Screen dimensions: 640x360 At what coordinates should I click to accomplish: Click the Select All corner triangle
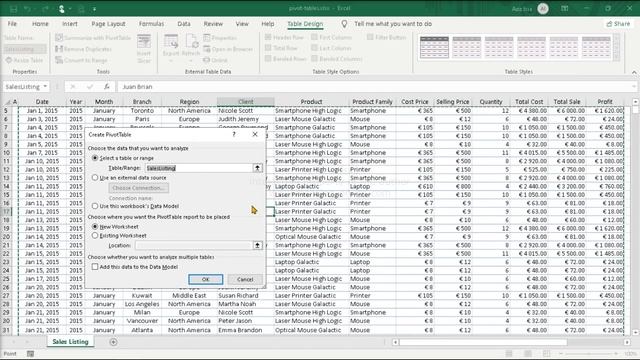tap(7, 102)
